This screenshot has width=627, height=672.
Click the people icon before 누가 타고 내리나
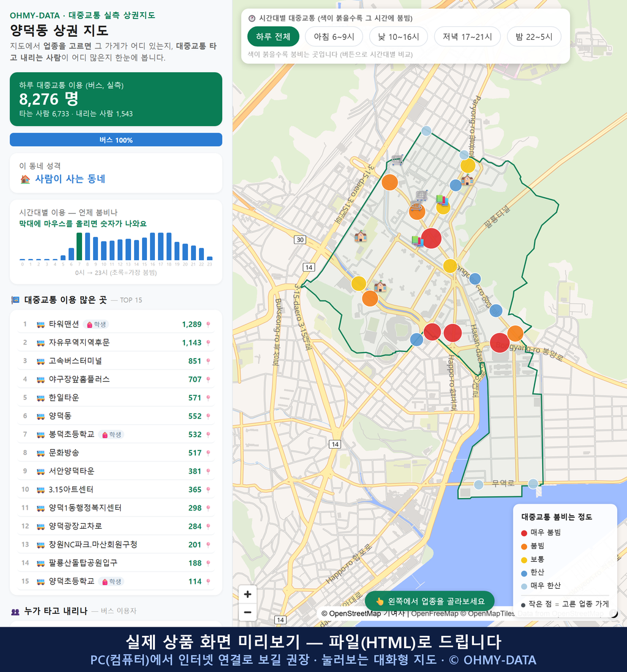pos(15,612)
